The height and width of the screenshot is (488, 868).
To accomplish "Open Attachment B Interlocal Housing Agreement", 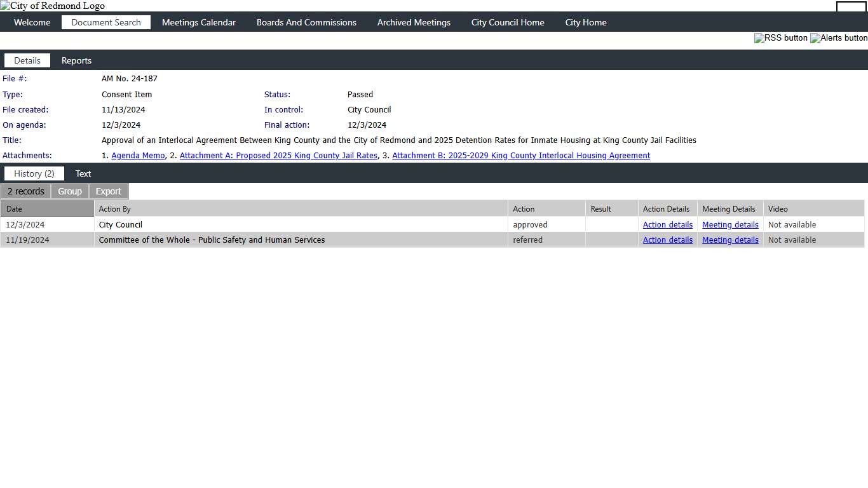I will tap(521, 156).
